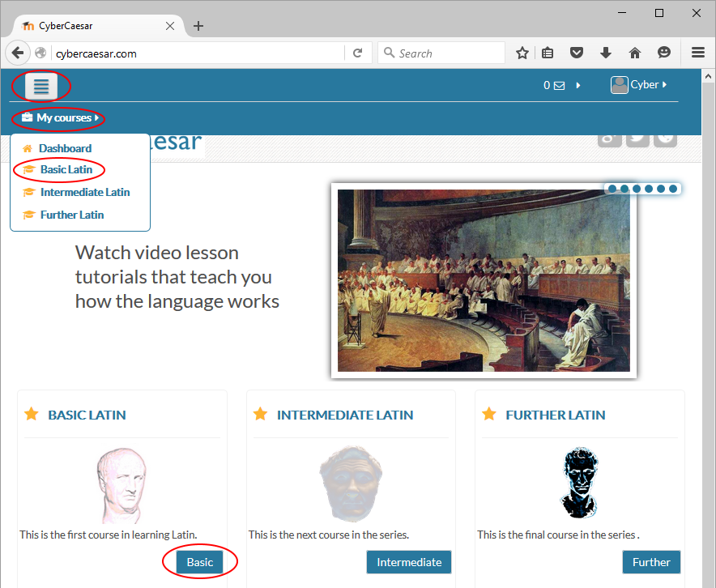Expand the messages arrow next to envelope
Image resolution: width=716 pixels, height=588 pixels.
pyautogui.click(x=578, y=85)
